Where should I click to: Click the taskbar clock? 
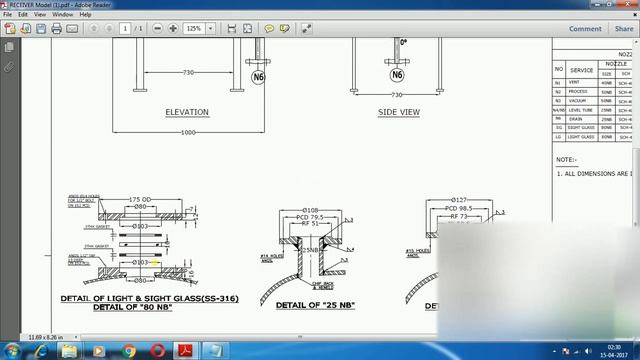614,351
